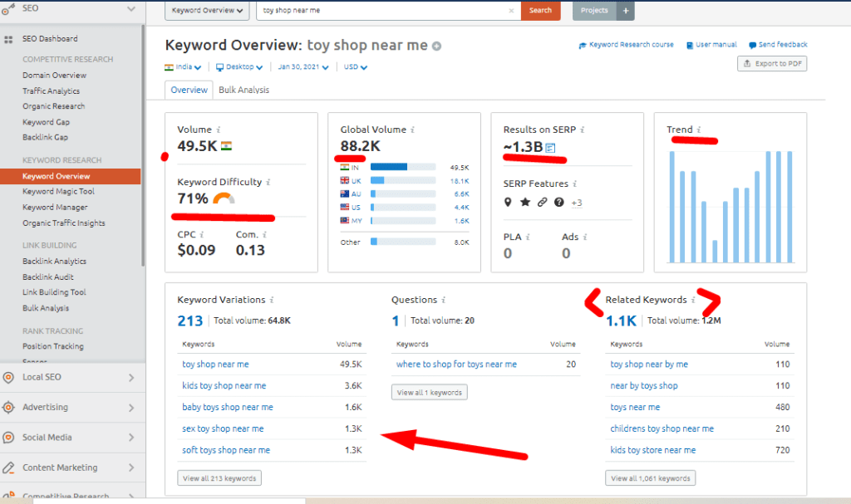Switch to the Bulk Analysis tab

[243, 90]
